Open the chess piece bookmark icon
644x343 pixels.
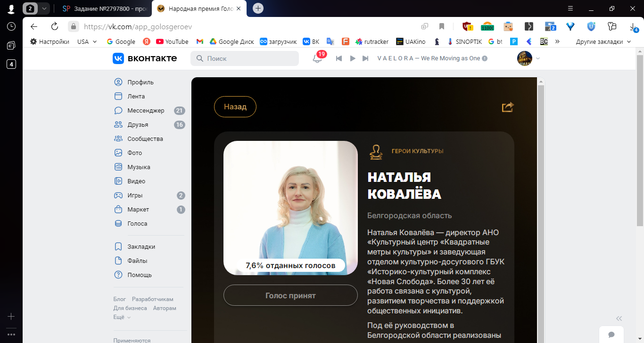click(x=438, y=41)
